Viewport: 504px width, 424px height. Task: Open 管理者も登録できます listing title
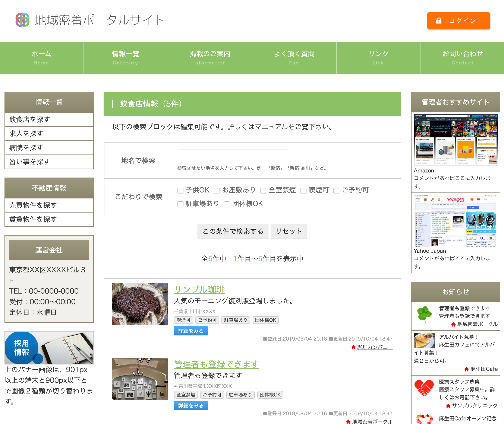pos(217,364)
